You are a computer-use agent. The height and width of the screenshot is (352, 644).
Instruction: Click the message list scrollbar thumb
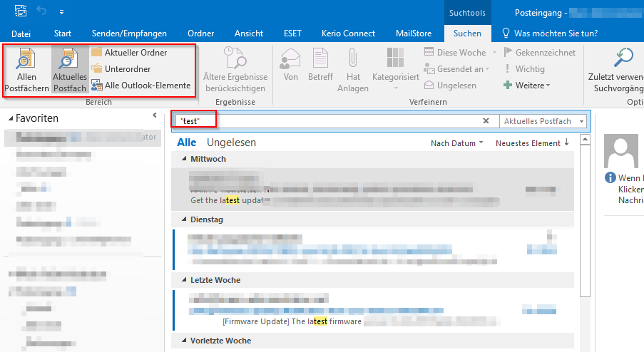pos(585,221)
